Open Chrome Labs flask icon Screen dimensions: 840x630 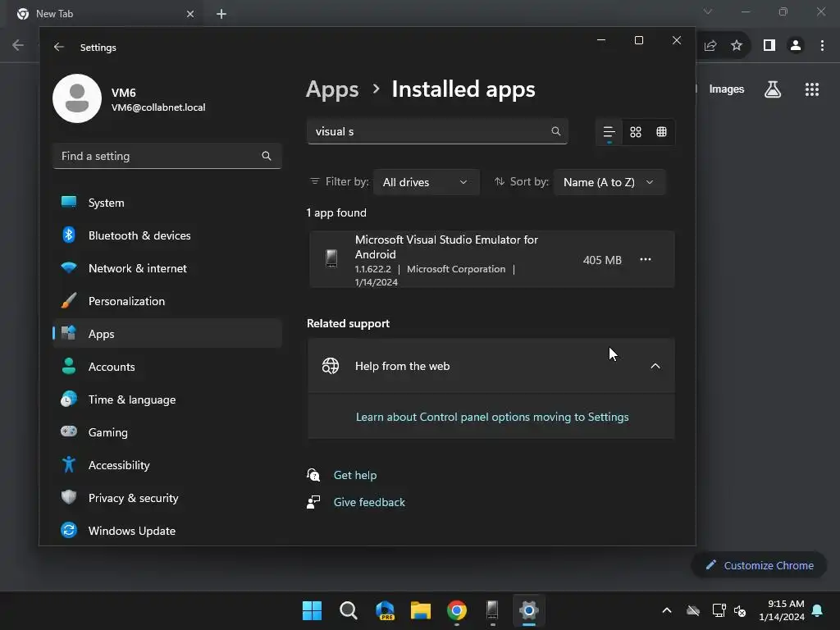pos(773,89)
